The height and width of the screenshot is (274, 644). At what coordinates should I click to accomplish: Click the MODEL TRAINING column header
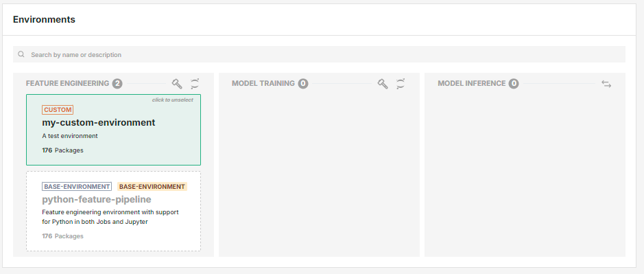[x=263, y=84]
